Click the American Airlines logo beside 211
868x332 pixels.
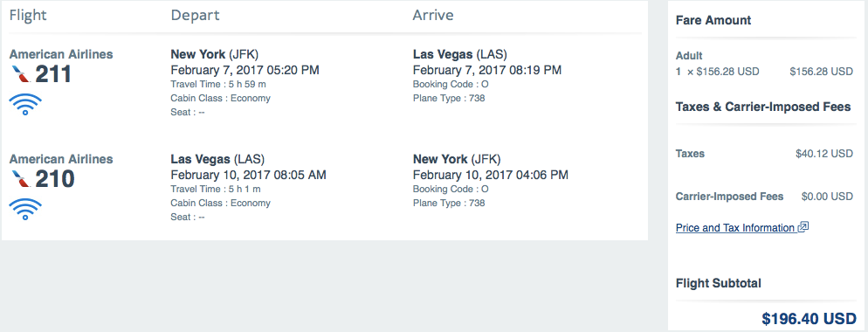pos(20,73)
